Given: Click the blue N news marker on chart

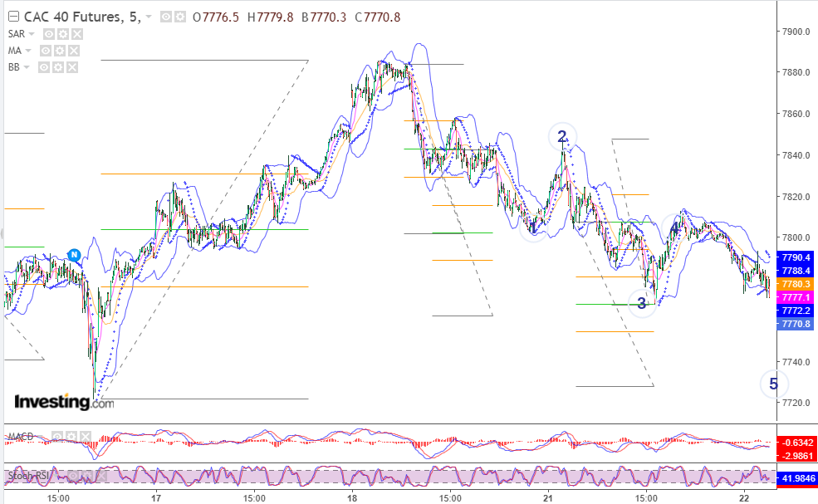Looking at the screenshot, I should pos(74,255).
